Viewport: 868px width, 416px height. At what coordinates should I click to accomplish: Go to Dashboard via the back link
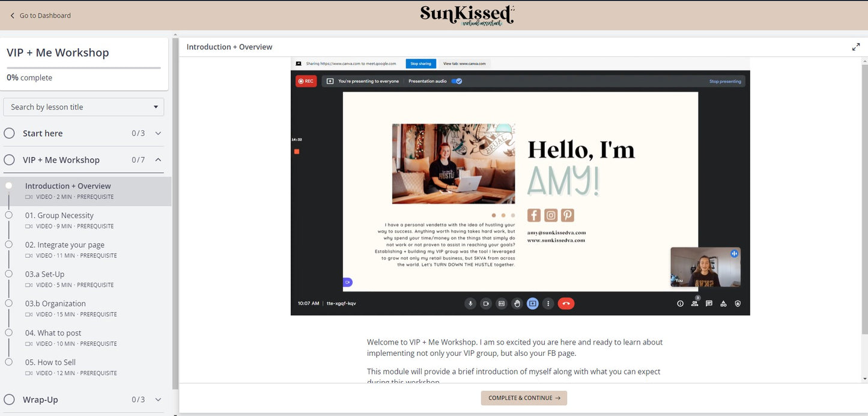pyautogui.click(x=40, y=16)
